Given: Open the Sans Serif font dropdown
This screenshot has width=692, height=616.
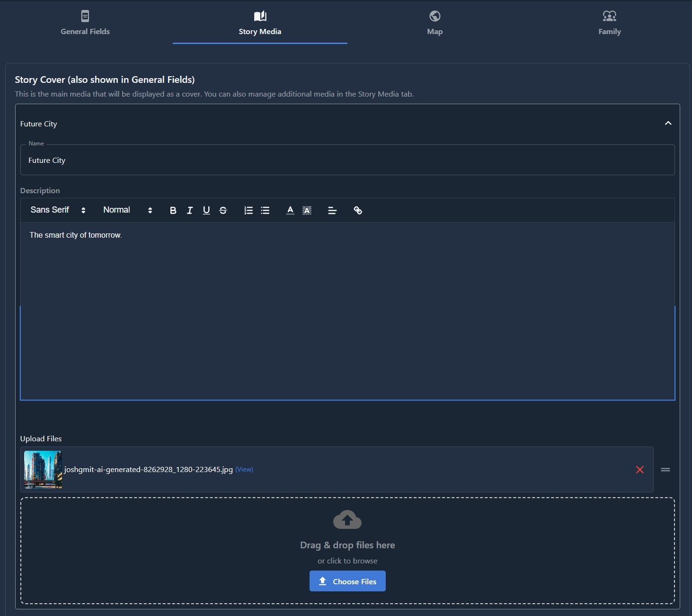Looking at the screenshot, I should (x=58, y=210).
